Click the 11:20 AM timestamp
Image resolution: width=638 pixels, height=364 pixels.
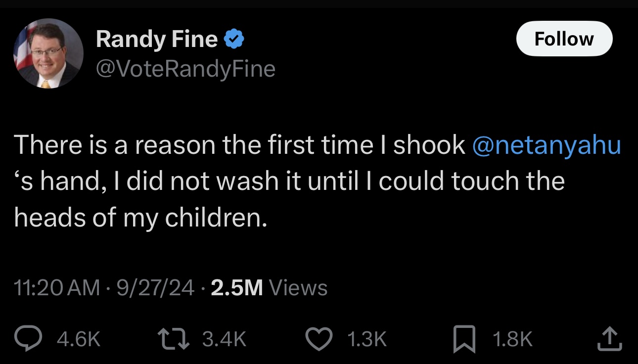57,288
